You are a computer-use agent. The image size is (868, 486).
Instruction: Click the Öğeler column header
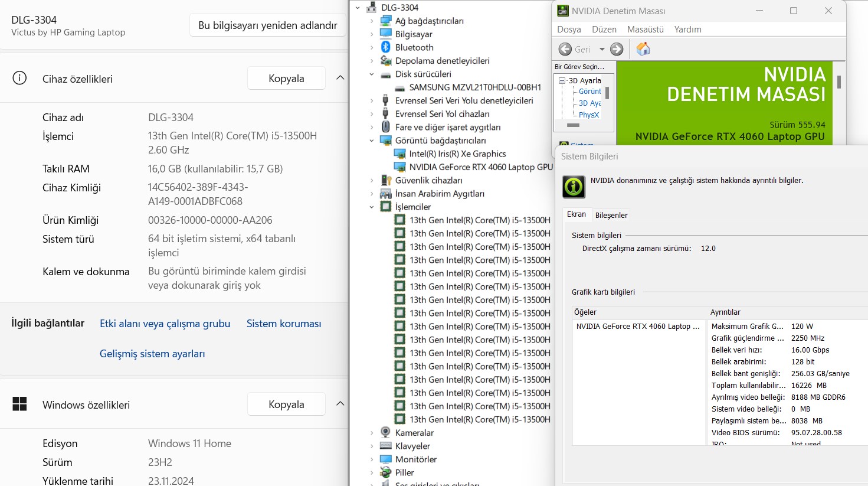[640, 312]
